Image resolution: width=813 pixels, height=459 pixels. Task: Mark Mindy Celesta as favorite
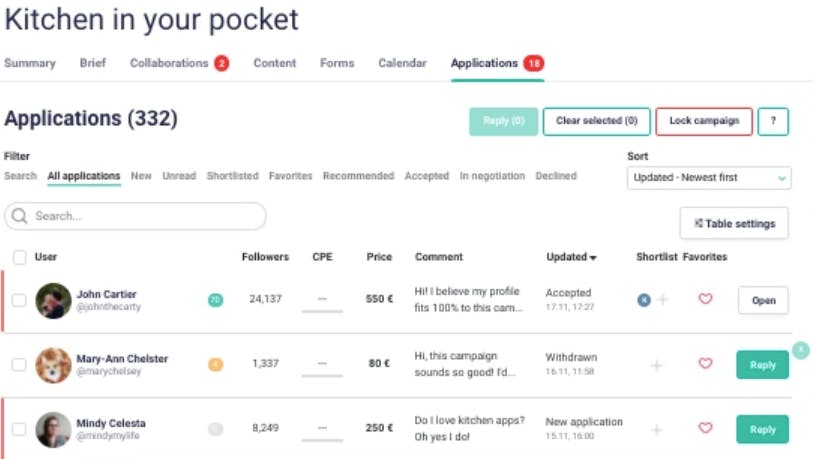pyautogui.click(x=705, y=428)
